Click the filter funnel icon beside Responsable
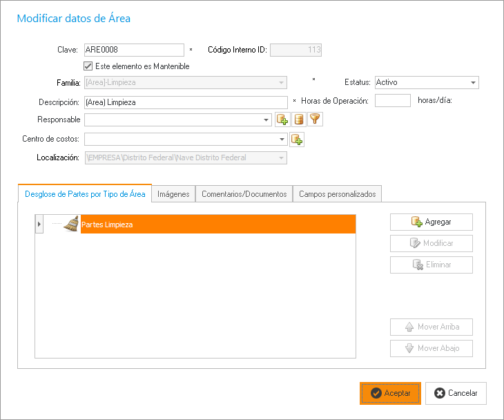 tap(315, 120)
